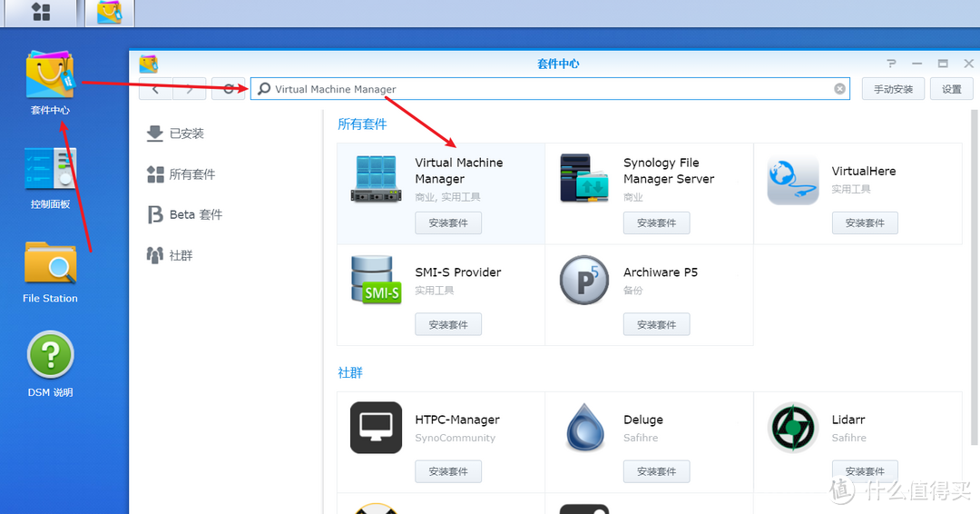Click the search magnifier icon
Image resolution: width=980 pixels, height=514 pixels.
(x=264, y=89)
